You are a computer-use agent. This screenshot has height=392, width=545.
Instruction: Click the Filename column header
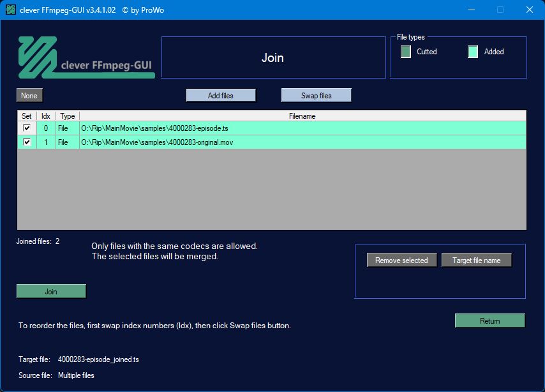click(x=302, y=116)
